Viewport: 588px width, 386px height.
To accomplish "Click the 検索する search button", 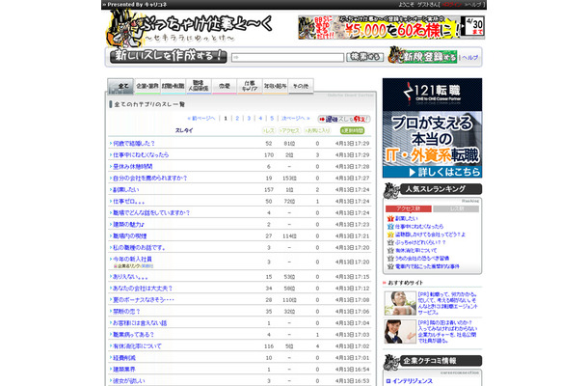I will tap(365, 57).
